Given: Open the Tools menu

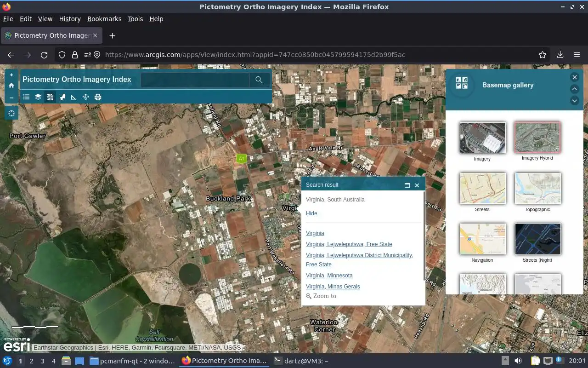Looking at the screenshot, I should 135,19.
